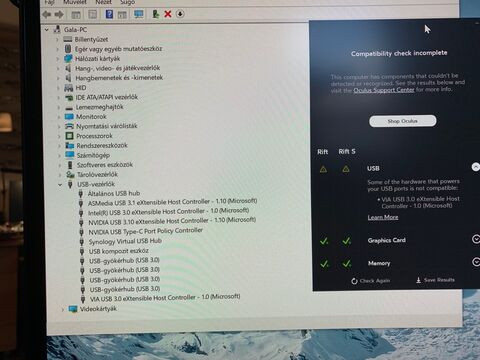Expand the HID category arrow
The image size is (480, 360).
click(x=58, y=88)
